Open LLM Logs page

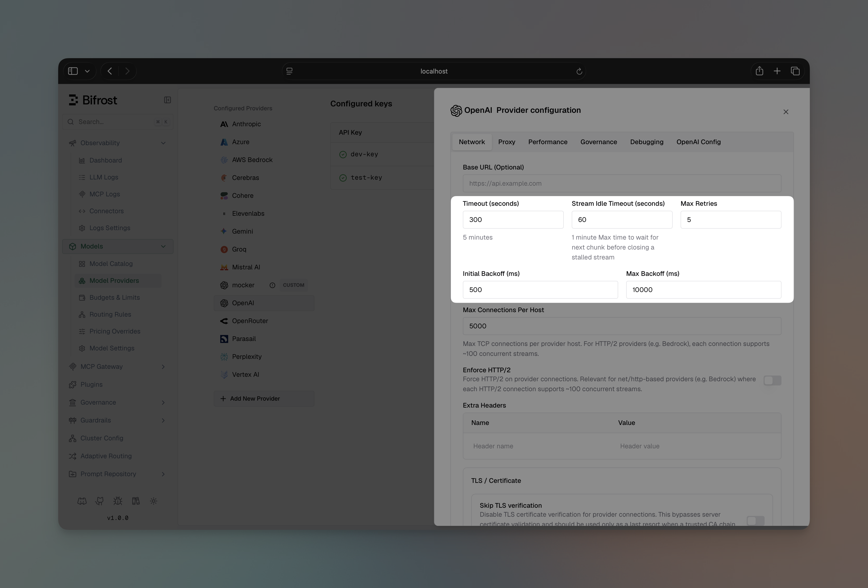[x=118, y=177]
